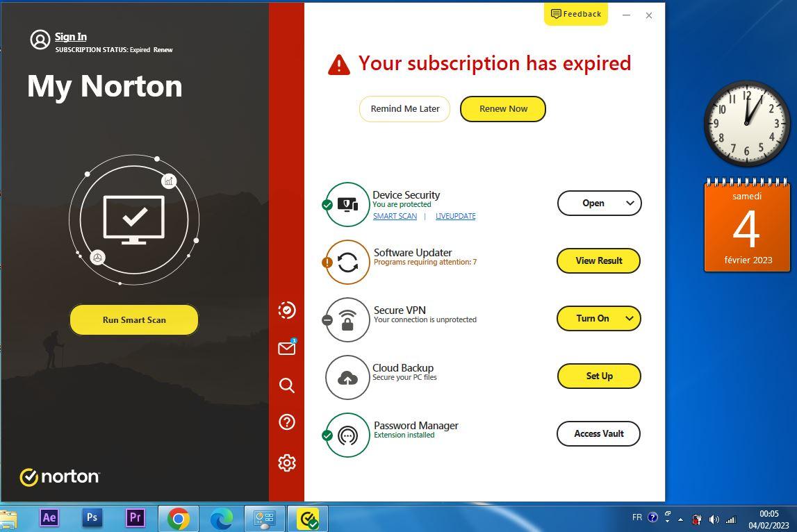Open the Feedback button at top

(x=576, y=14)
